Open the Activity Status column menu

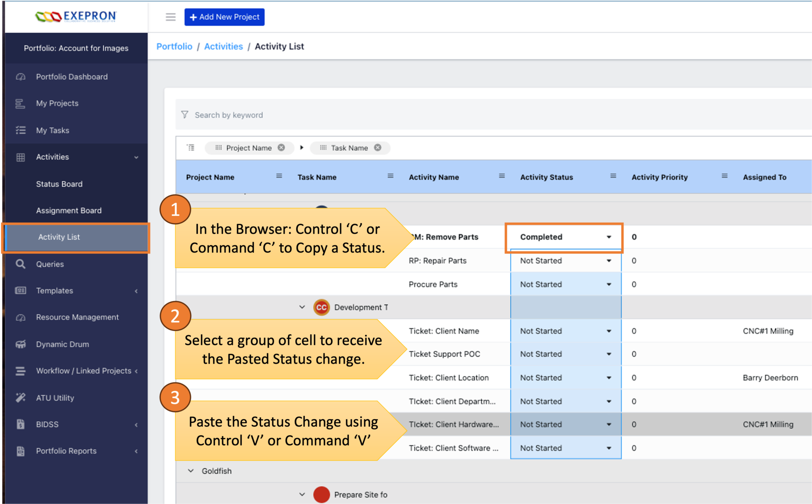613,176
